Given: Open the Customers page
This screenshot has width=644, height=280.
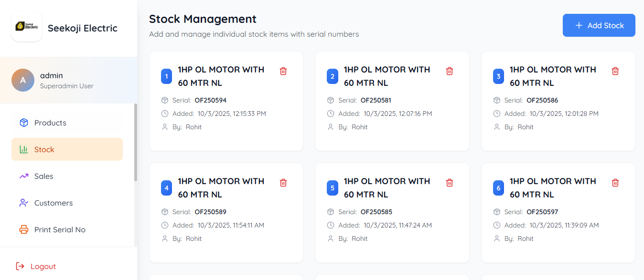Looking at the screenshot, I should click(x=67, y=203).
